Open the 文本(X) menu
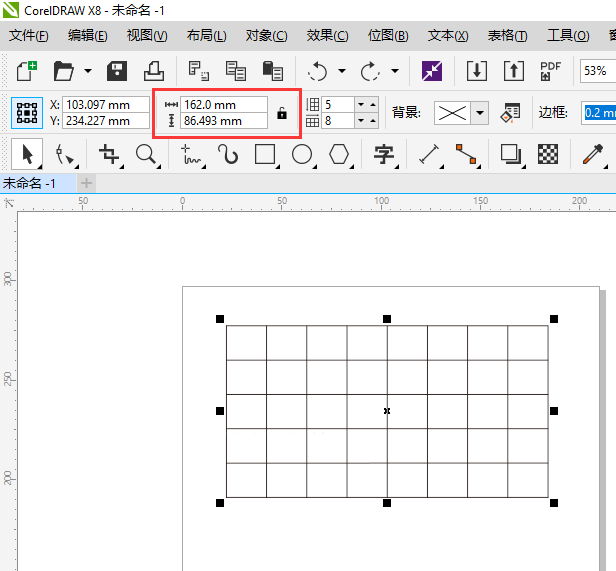This screenshot has width=616, height=571. click(448, 36)
